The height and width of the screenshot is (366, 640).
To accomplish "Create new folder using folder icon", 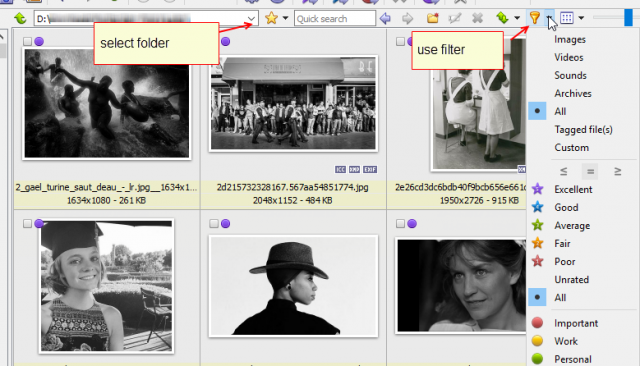I will pyautogui.click(x=433, y=18).
